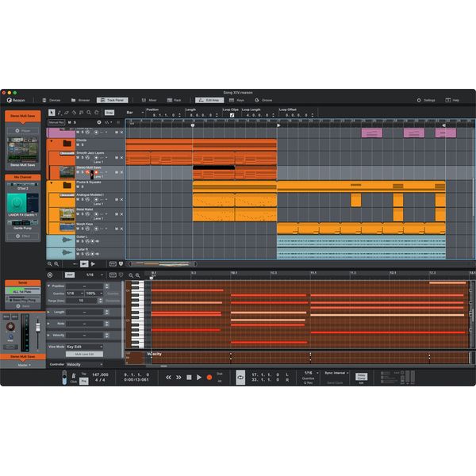Toggle the Snap button in the sequencer toolbar
Screen dimensions: 476x476
point(109,113)
